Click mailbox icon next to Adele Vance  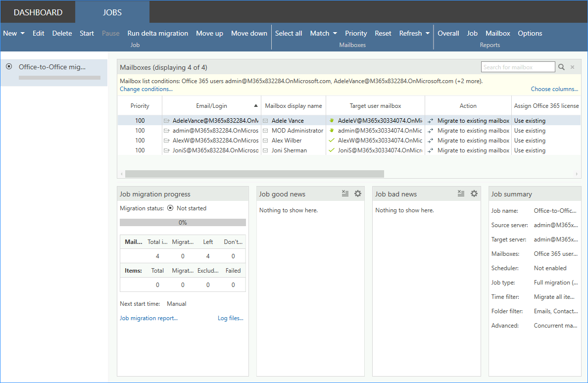tap(265, 121)
